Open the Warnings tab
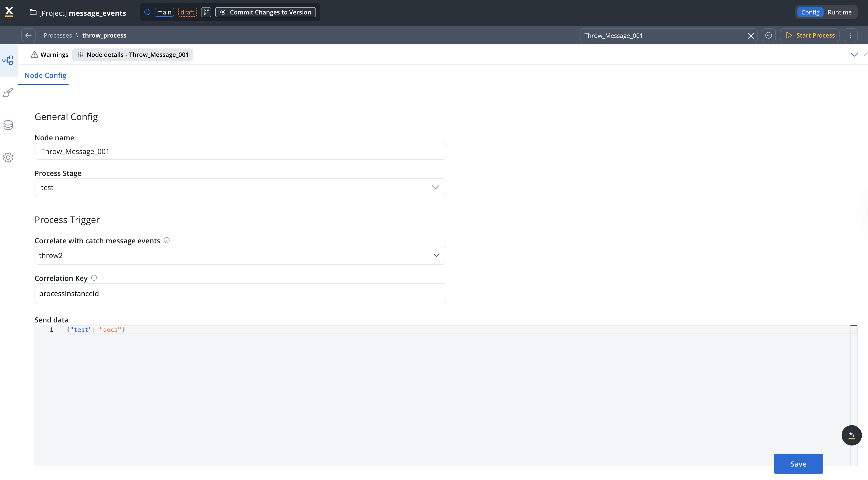The width and height of the screenshot is (868, 480). (x=50, y=55)
